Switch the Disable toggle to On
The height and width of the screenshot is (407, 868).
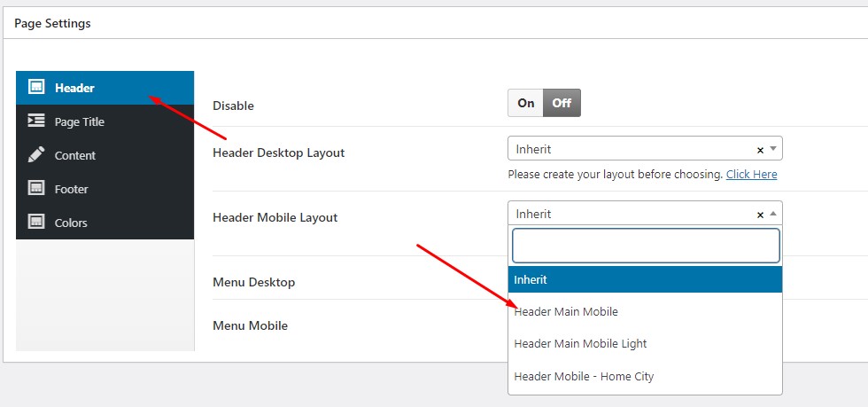pyautogui.click(x=526, y=103)
